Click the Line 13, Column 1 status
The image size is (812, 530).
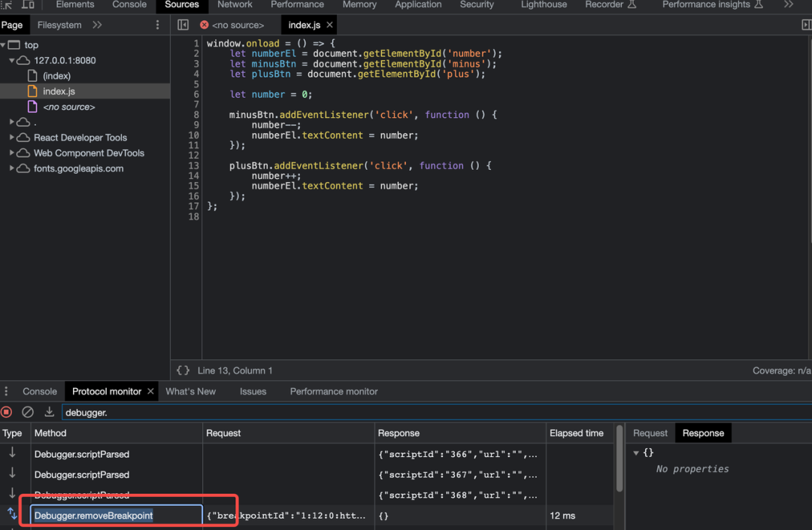(235, 371)
